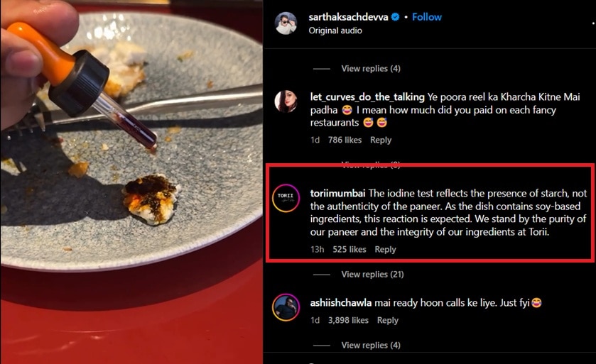The height and width of the screenshot is (364, 596).
Task: Expand View replies (4) under ashiishchawla
Action: pyautogui.click(x=371, y=346)
